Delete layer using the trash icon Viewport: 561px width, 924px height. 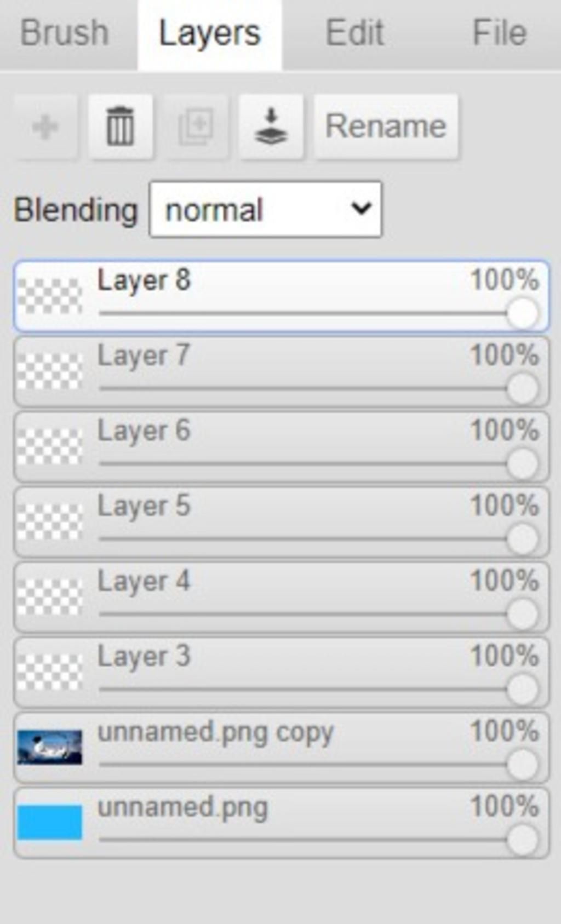pyautogui.click(x=121, y=127)
